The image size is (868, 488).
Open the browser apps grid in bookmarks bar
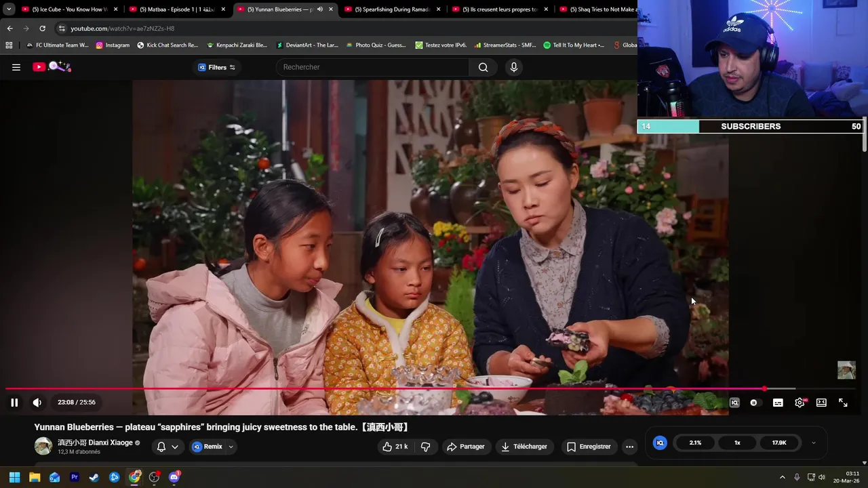pos(9,45)
